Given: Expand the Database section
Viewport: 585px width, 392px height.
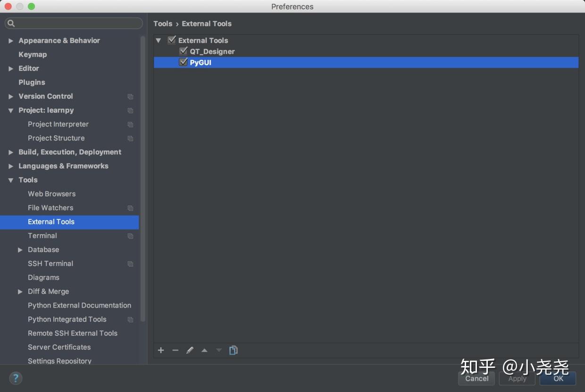Looking at the screenshot, I should (20, 250).
